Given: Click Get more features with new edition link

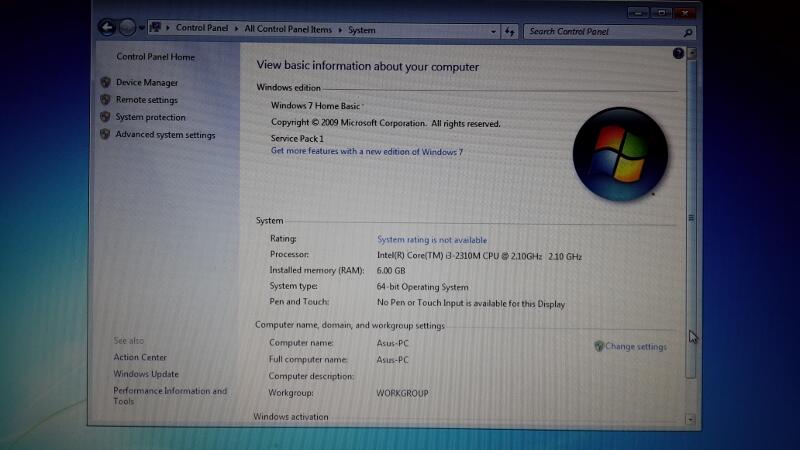Looking at the screenshot, I should (x=367, y=151).
